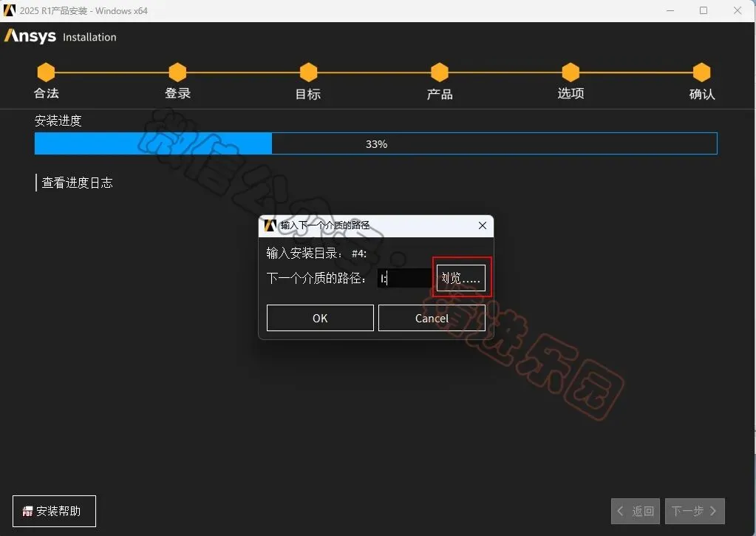Viewport: 756px width, 536px height.
Task: Click the 登录 step label
Action: point(177,93)
